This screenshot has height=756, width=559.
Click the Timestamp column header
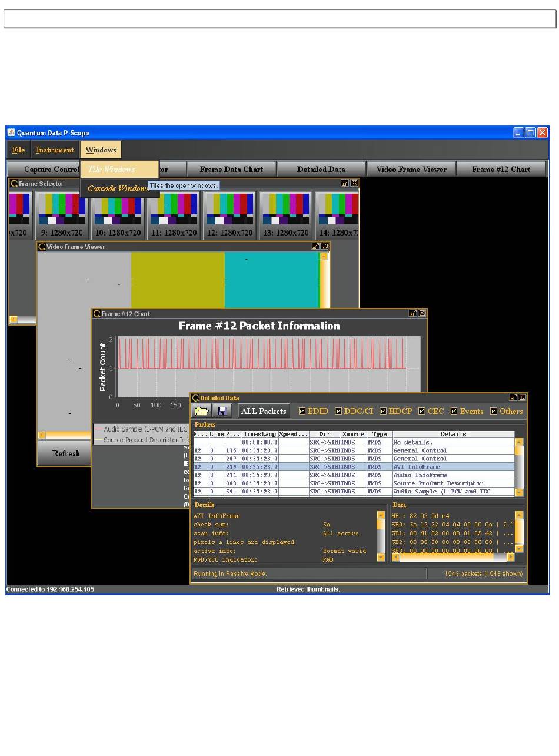(259, 434)
